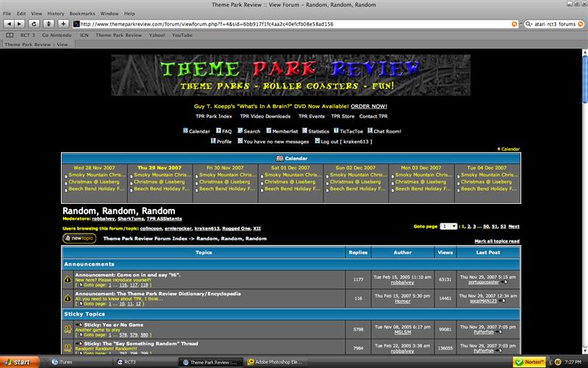The image size is (588, 368).
Task: Click the small Calendar toggle link at right
Action: pos(509,149)
